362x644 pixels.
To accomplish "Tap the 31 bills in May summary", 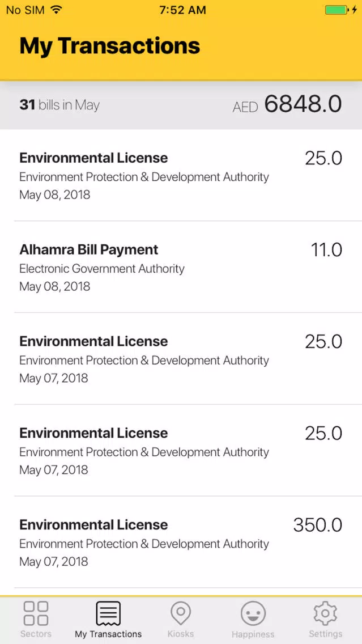I will pyautogui.click(x=59, y=105).
